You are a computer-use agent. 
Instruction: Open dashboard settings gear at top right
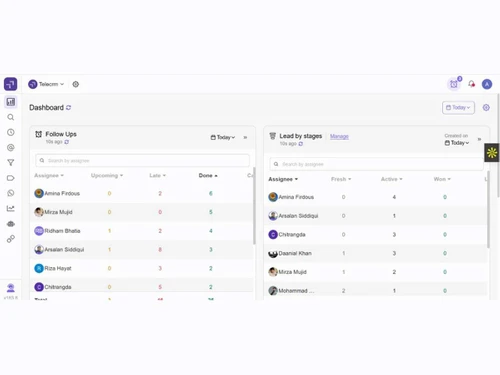coord(486,108)
